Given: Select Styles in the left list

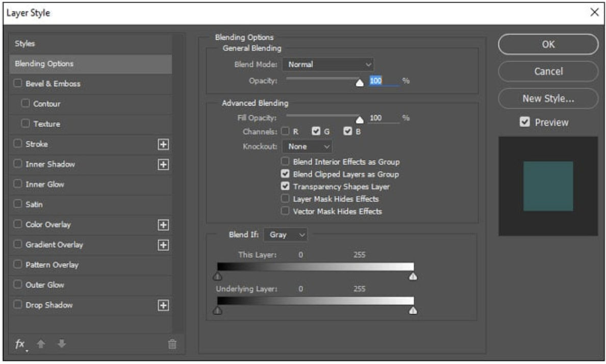Looking at the screenshot, I should click(90, 44).
